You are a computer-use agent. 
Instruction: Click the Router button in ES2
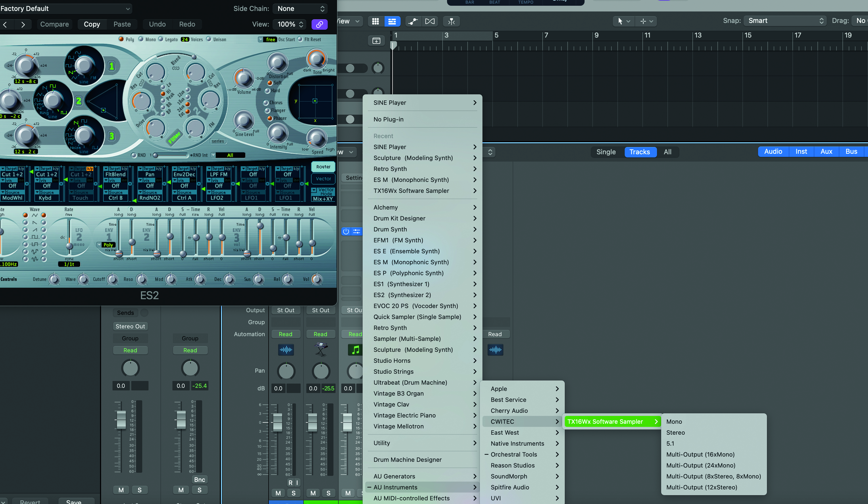(323, 167)
